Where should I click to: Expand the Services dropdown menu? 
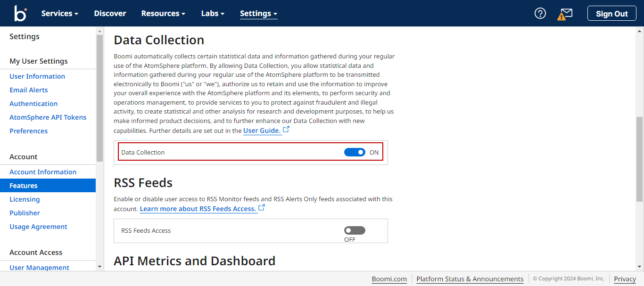[60, 13]
